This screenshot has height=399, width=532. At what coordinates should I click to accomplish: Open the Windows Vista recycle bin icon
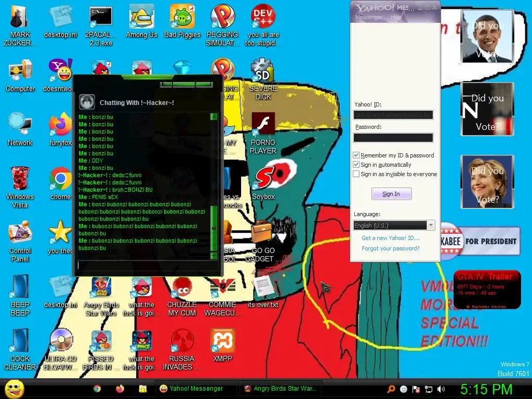20,187
